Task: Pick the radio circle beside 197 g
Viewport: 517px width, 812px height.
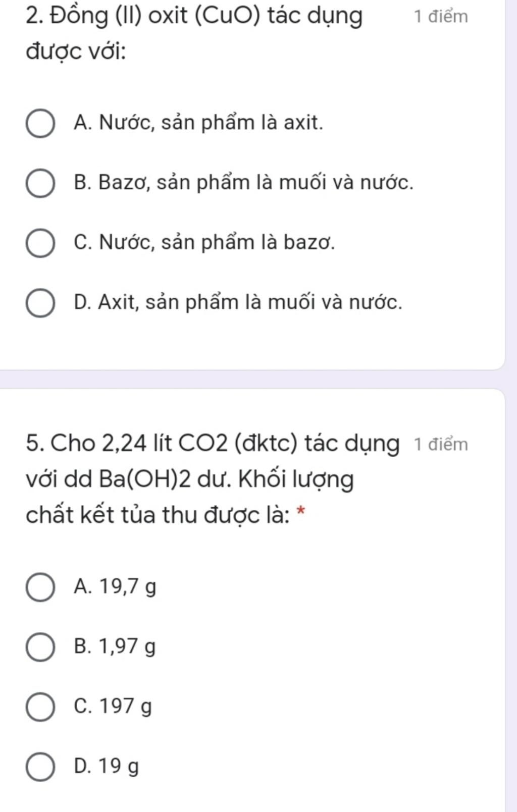Action: point(40,707)
